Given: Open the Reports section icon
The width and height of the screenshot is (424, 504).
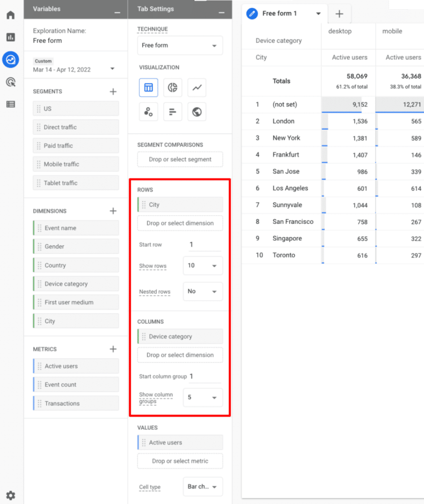Looking at the screenshot, I should [x=10, y=37].
